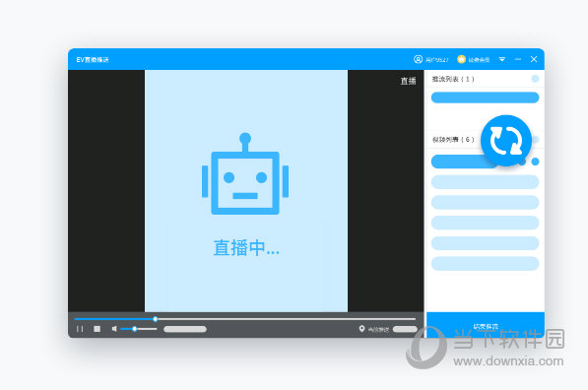Mute audio via the speaker icon
Viewport: 588px width, 390px height.
[x=114, y=329]
